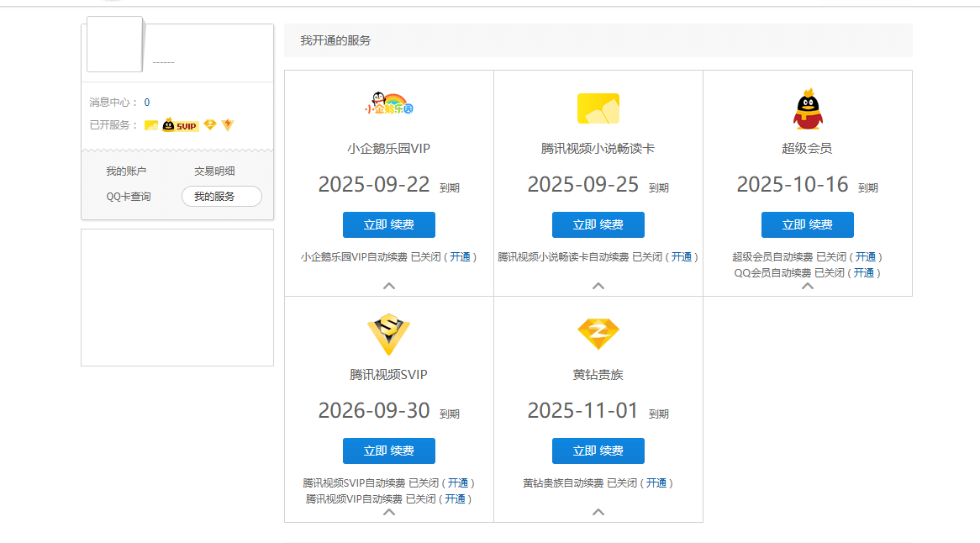Enable 超级会员自动续费 via 开通 link
Screen dimensions: 980x543
(x=866, y=257)
